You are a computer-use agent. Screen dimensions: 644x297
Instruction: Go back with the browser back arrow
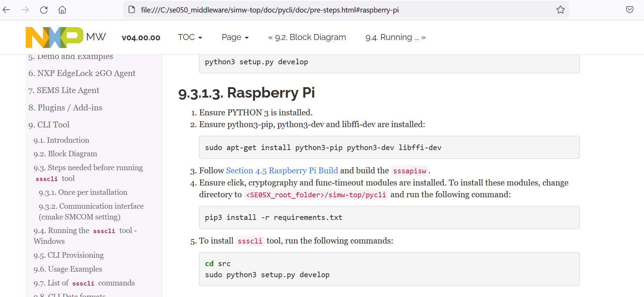[6, 10]
